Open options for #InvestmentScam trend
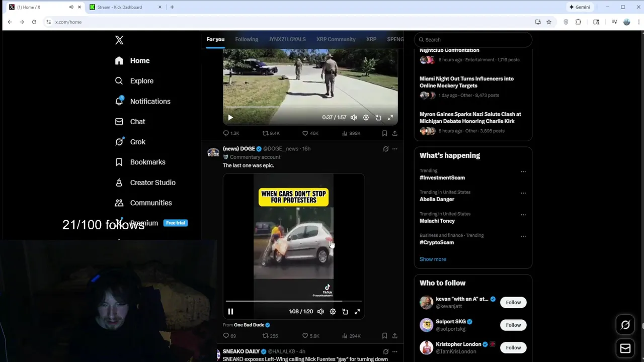Viewport: 644px width, 362px height. [523, 171]
